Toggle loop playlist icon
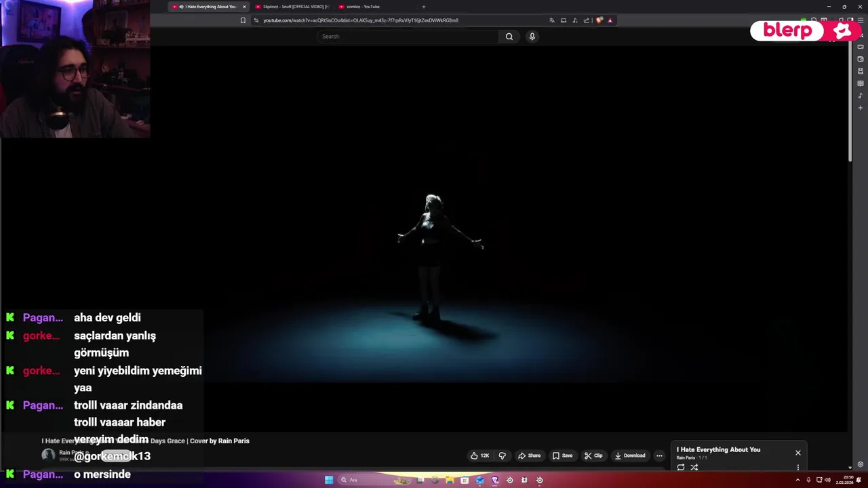Viewport: 868px width, 488px height. (x=681, y=467)
